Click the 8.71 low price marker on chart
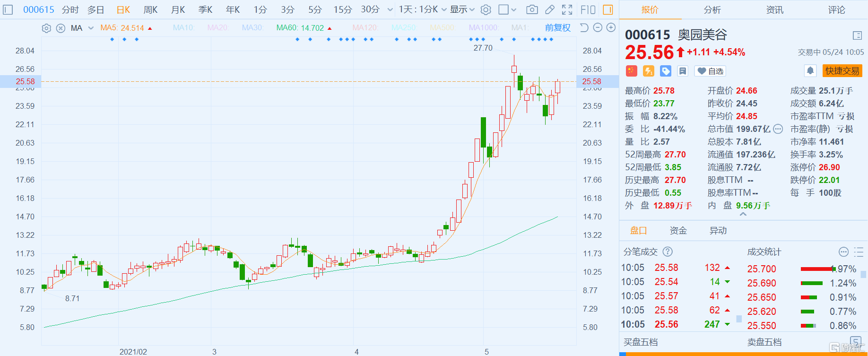868x356 pixels. [x=72, y=298]
